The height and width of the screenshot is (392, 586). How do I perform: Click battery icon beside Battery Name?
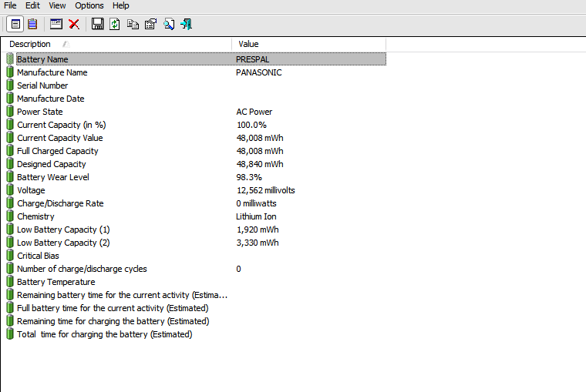coord(10,59)
